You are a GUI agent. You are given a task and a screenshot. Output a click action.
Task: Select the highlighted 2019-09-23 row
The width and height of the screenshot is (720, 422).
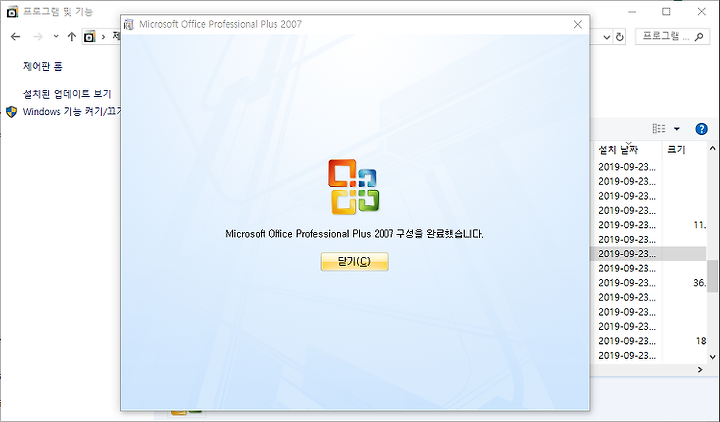coord(649,253)
